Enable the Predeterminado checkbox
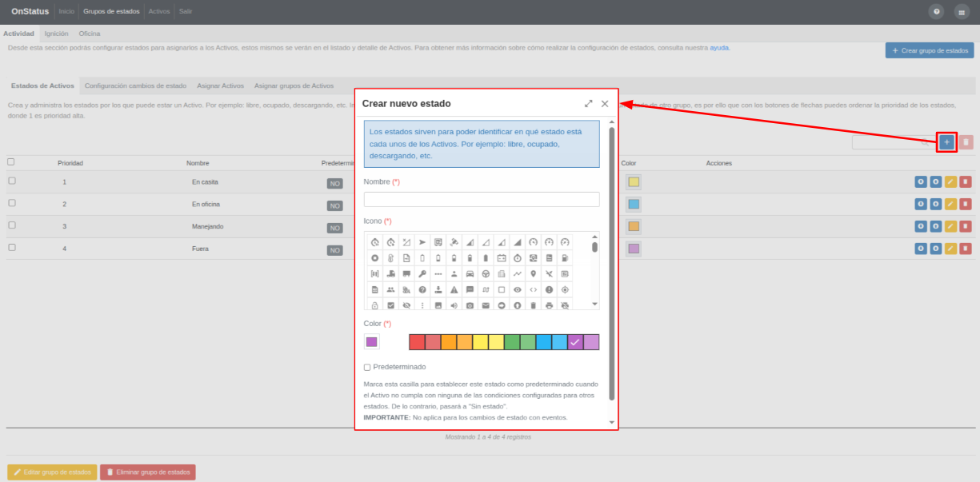Viewport: 980px width, 482px height. point(367,368)
